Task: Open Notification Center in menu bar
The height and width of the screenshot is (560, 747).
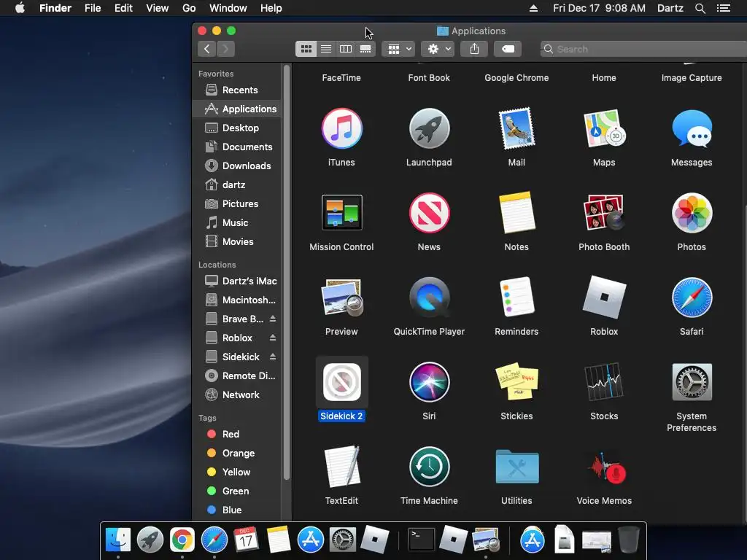Action: (723, 8)
